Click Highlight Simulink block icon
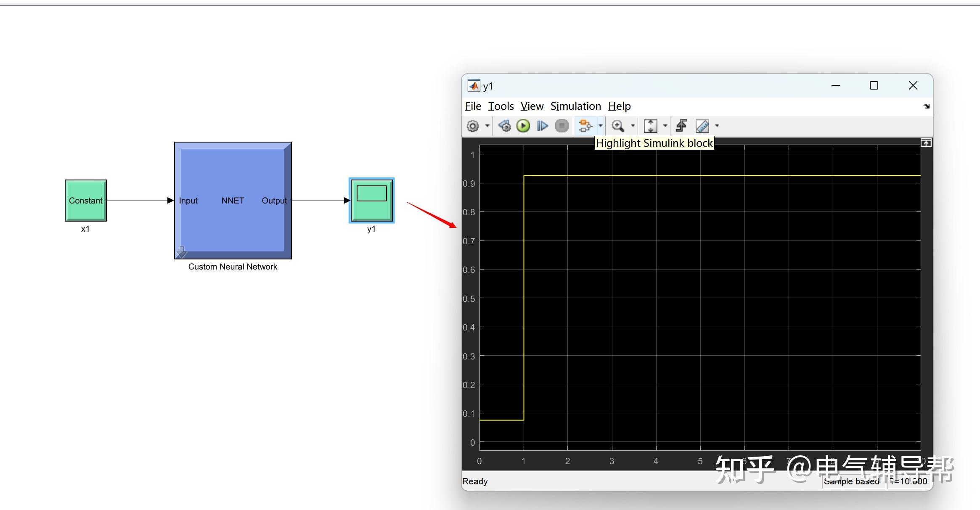 [585, 126]
